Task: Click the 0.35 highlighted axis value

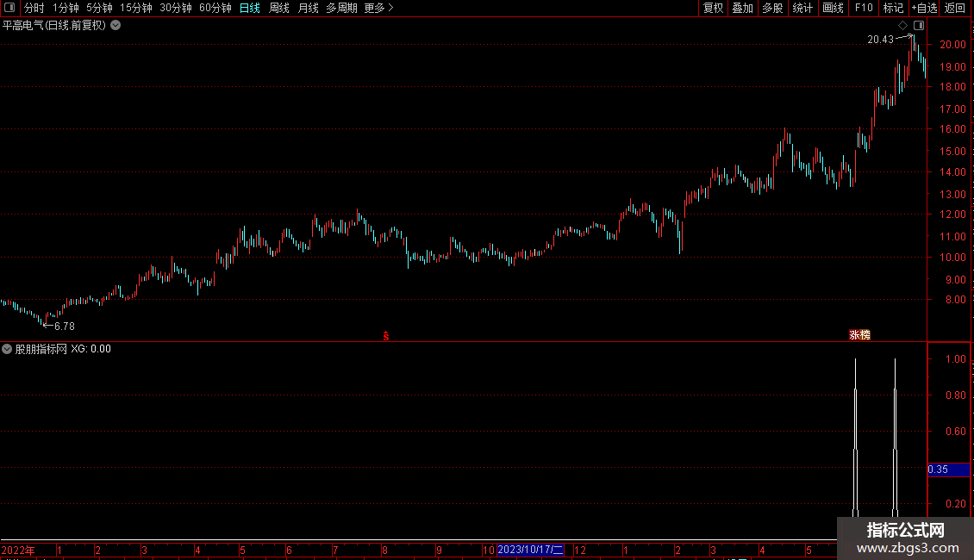Action: 948,470
